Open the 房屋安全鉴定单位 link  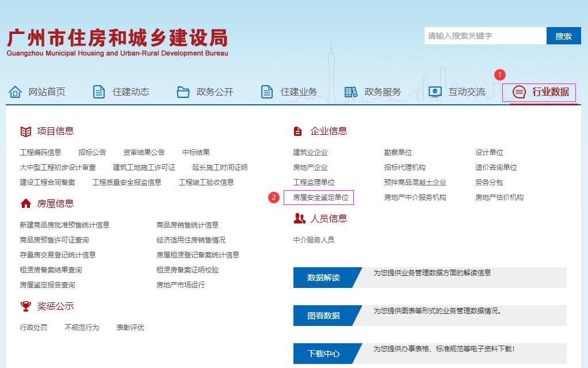[x=320, y=198]
